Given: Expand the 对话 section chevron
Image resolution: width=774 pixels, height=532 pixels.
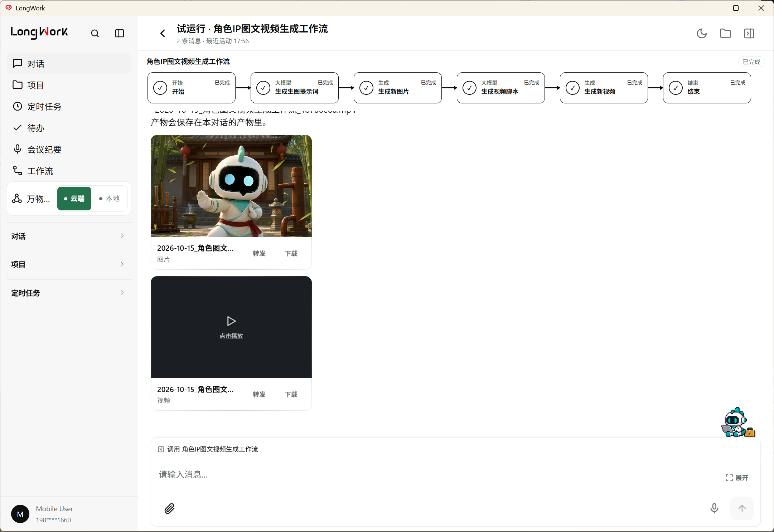Looking at the screenshot, I should tap(122, 236).
